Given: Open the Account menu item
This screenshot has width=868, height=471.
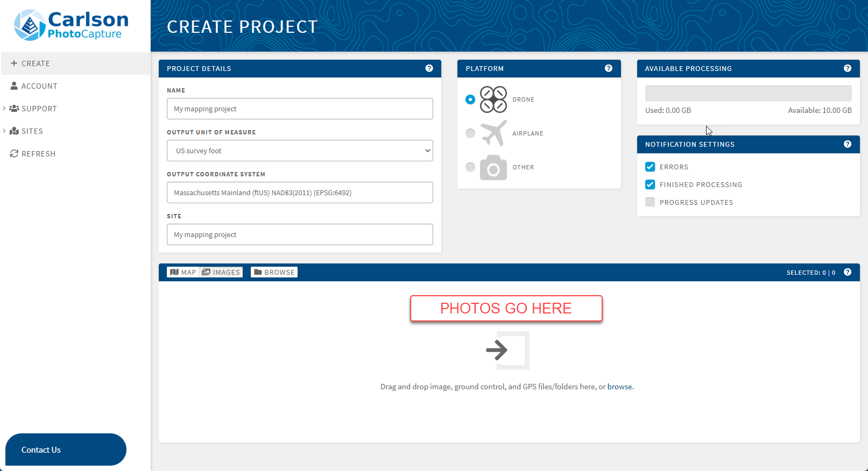Looking at the screenshot, I should pos(39,86).
